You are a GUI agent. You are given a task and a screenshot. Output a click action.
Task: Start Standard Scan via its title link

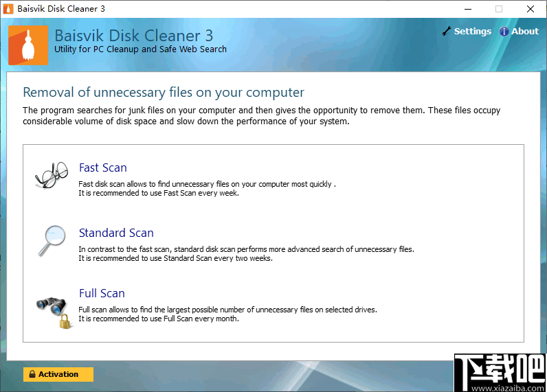[x=116, y=233]
